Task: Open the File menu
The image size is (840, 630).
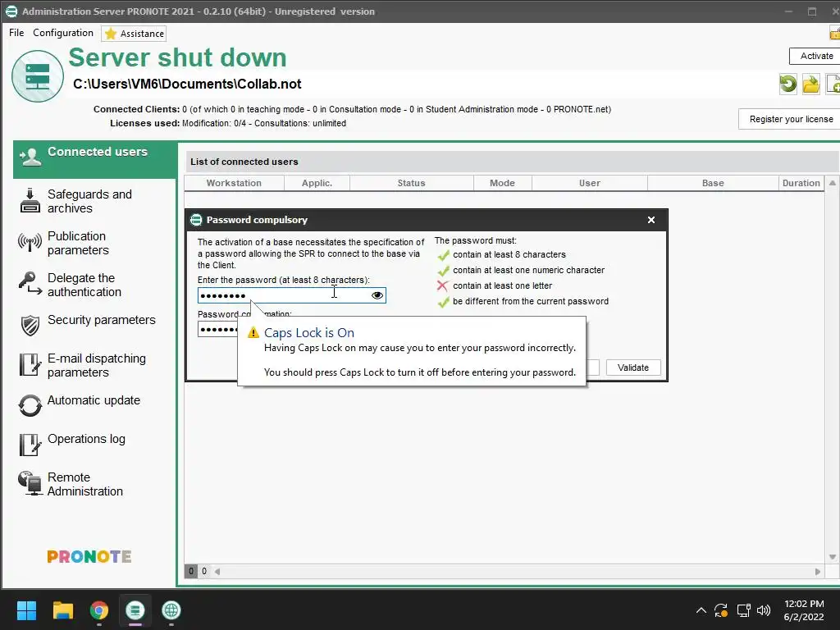Action: tap(16, 33)
